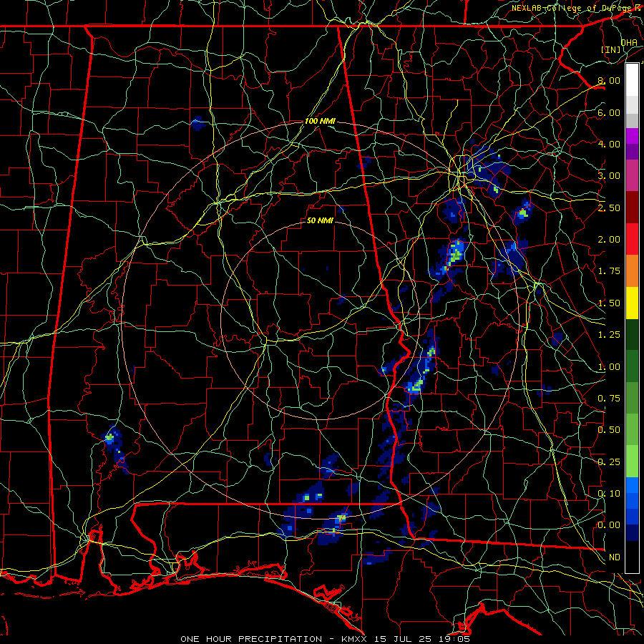Image resolution: width=644 pixels, height=644 pixels.
Task: Click the 2.00 legend value
Action: click(x=609, y=240)
